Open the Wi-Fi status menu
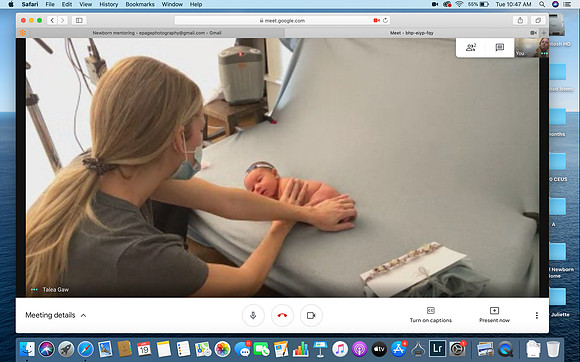The width and height of the screenshot is (580, 362). (x=459, y=4)
